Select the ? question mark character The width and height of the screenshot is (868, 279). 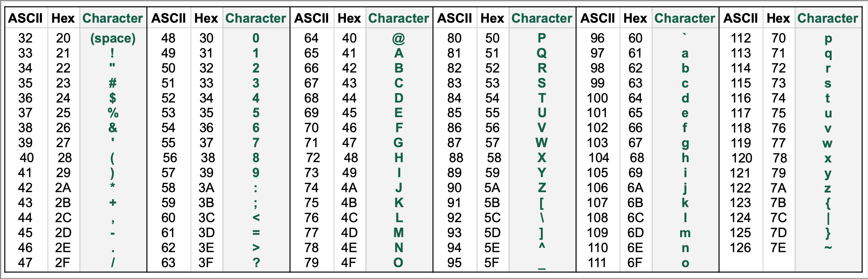256,263
